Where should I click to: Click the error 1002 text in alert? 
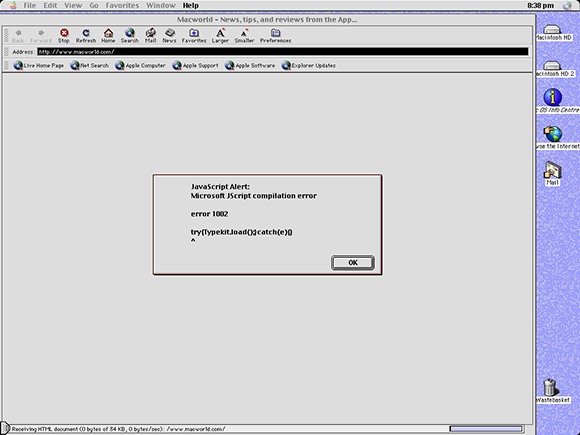pos(209,214)
